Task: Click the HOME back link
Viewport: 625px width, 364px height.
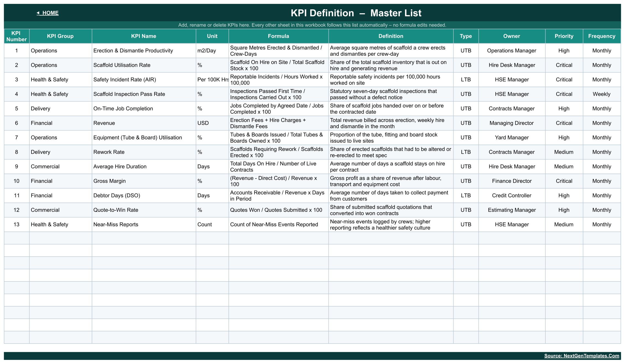Action: 48,13
